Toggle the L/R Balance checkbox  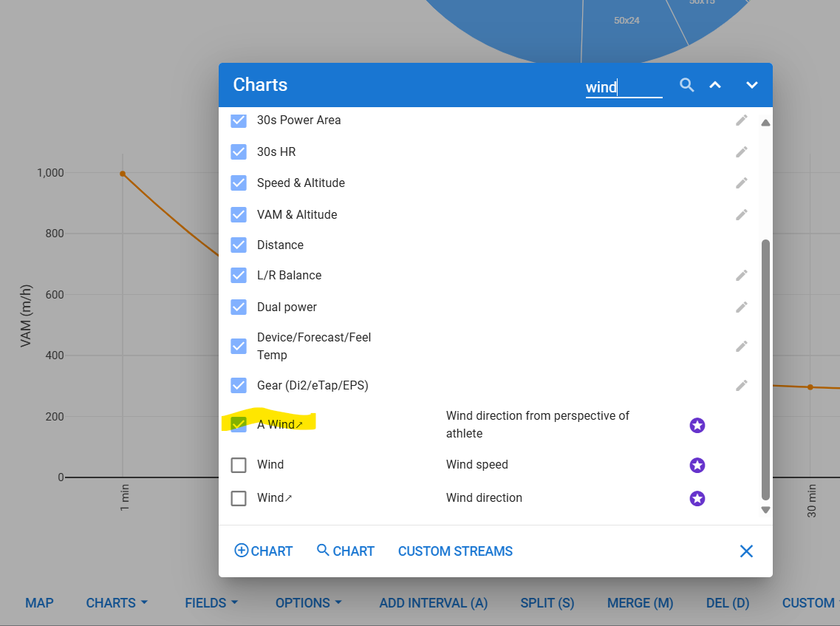239,275
